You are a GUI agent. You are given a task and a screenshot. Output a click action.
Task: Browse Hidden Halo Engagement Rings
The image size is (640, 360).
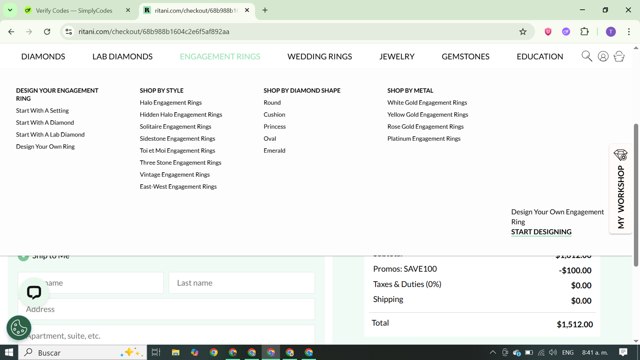181,115
